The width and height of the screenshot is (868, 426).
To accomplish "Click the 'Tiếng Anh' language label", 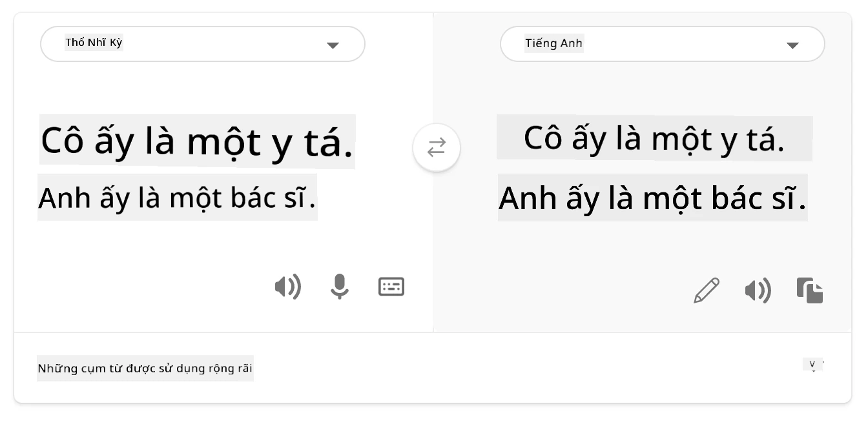I will tap(554, 43).
